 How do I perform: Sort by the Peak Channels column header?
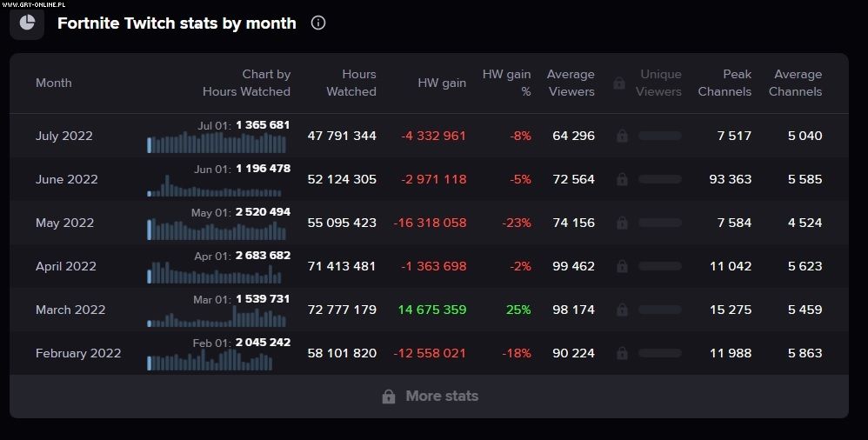pyautogui.click(x=724, y=83)
